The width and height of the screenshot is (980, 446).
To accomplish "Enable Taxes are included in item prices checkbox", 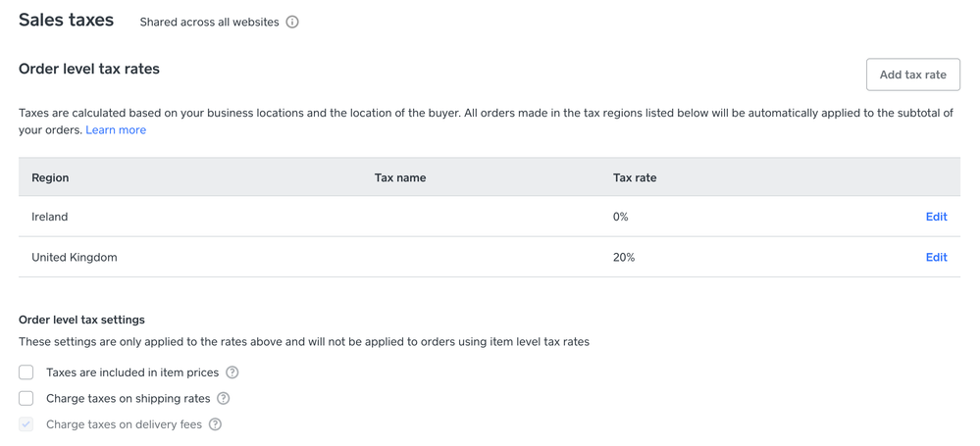I will point(26,372).
